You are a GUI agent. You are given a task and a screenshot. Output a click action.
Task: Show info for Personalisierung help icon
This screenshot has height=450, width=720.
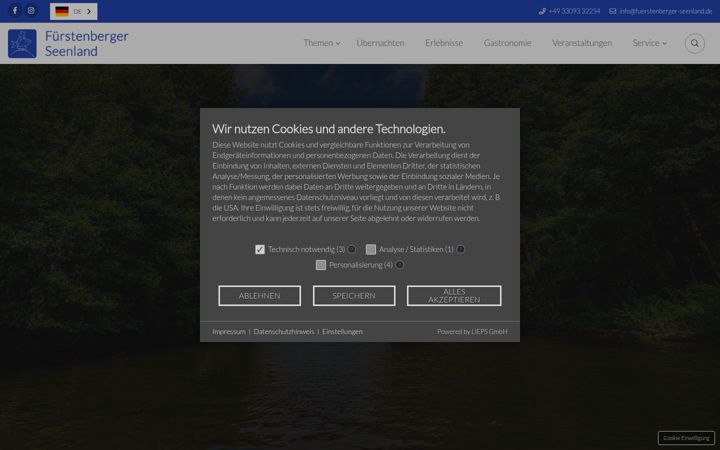click(x=400, y=264)
